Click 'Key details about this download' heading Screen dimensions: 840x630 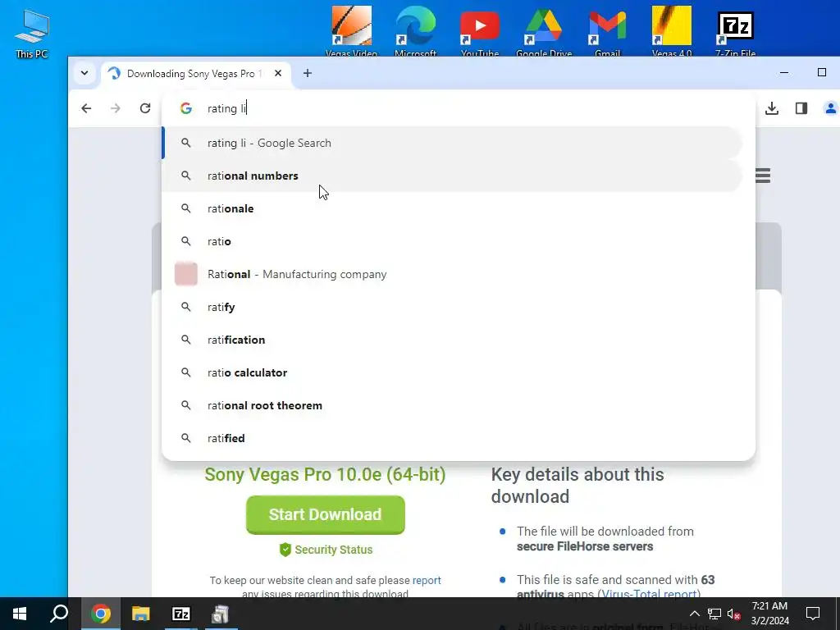pos(577,486)
